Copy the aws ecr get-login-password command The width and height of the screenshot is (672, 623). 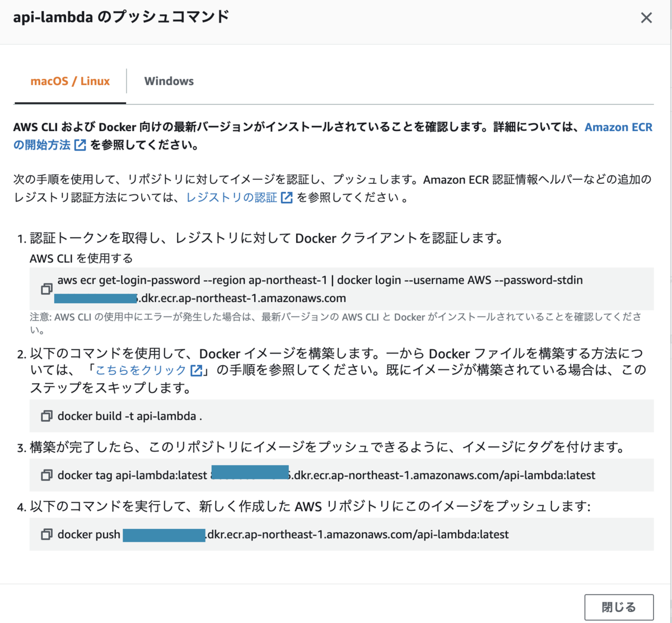(x=46, y=289)
